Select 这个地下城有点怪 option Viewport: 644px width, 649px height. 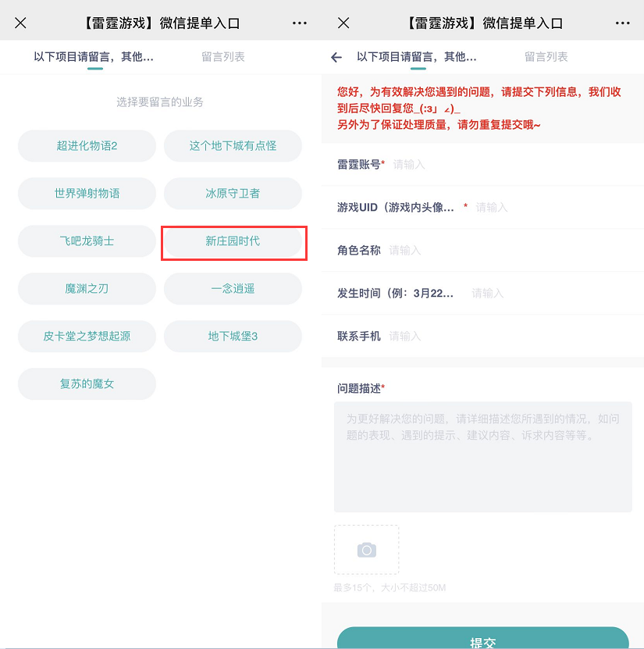pos(233,146)
